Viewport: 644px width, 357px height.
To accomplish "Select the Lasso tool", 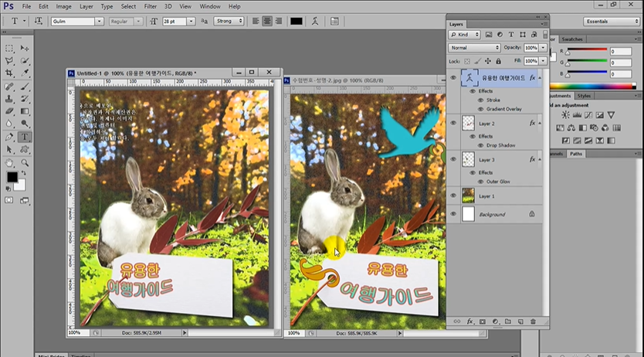I will pos(9,61).
